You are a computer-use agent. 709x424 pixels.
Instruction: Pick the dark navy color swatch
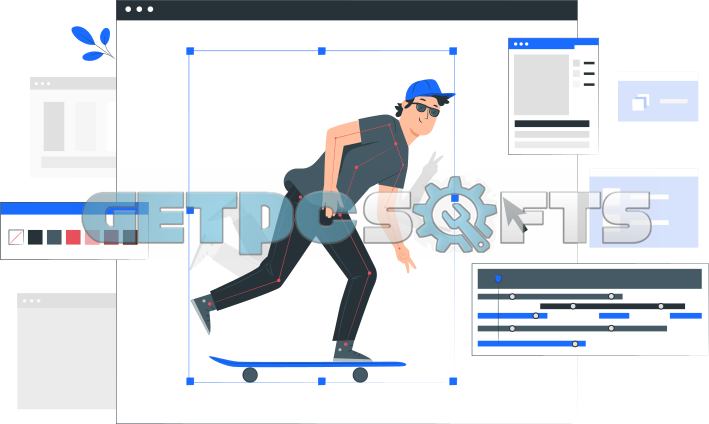point(35,237)
